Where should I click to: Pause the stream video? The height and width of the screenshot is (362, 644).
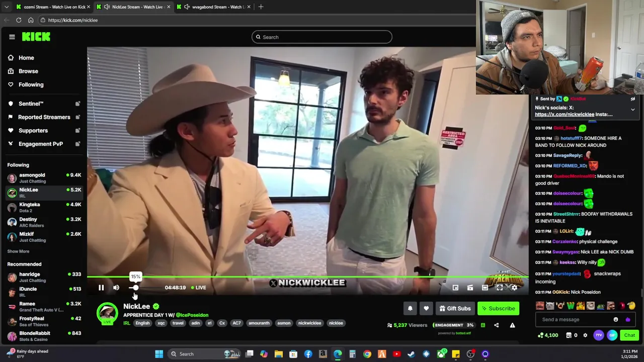tap(101, 288)
